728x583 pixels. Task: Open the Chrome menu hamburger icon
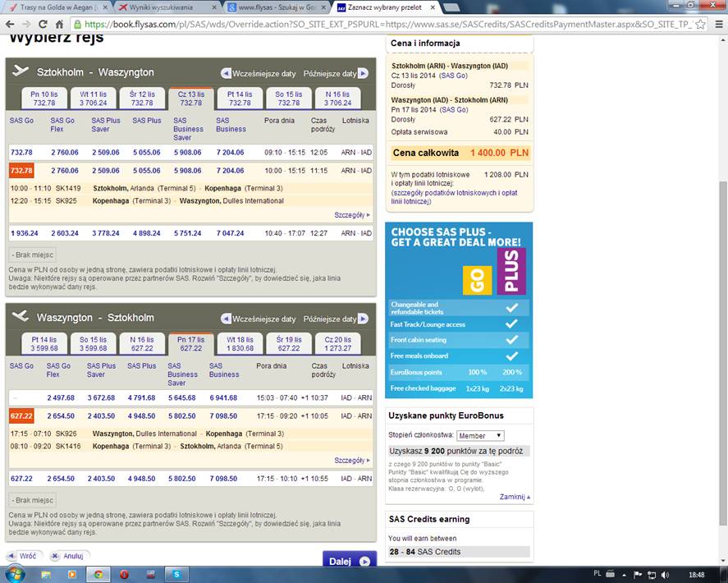pos(718,24)
